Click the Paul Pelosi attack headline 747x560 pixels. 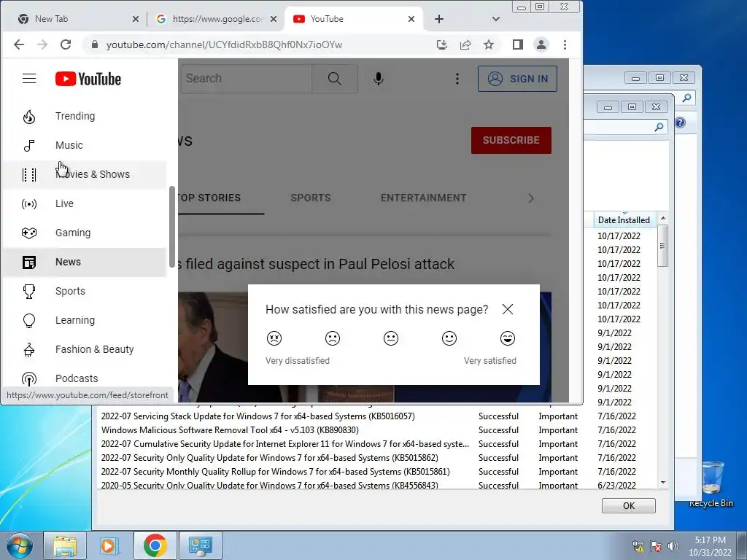pyautogui.click(x=316, y=264)
